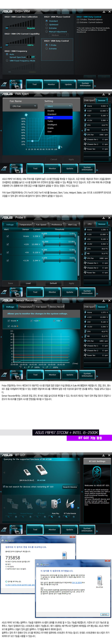Adjust Load-line Calibration slider handle
Image resolution: width=112 pixels, height=644 pixels.
point(6,28)
